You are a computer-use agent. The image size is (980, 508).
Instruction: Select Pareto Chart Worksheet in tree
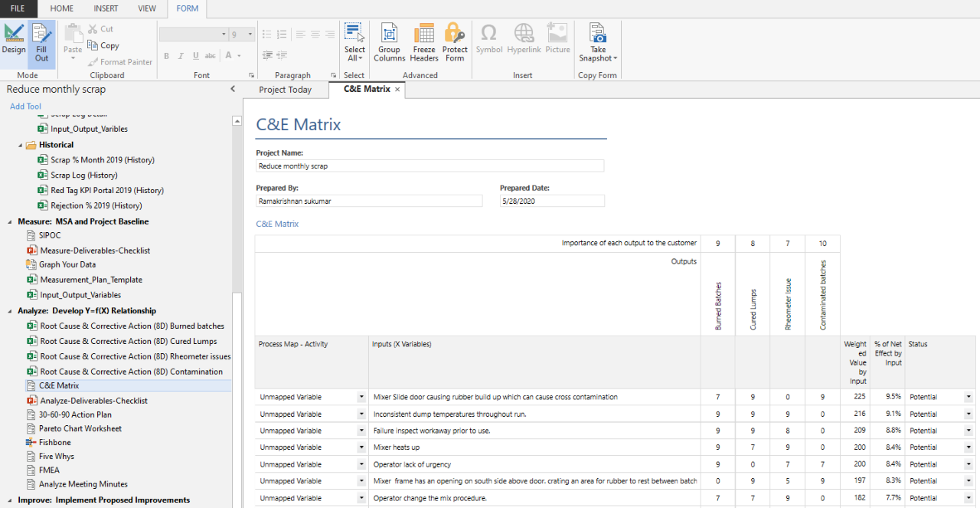[80, 428]
